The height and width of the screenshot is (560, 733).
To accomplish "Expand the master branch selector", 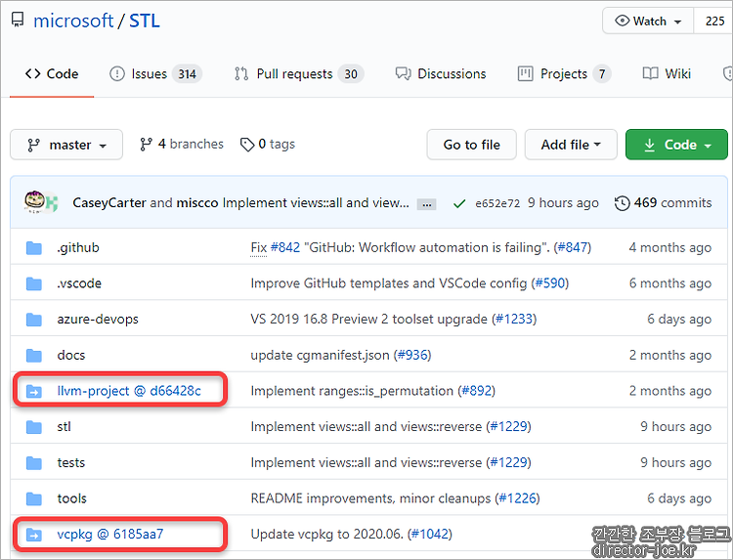I will [66, 145].
